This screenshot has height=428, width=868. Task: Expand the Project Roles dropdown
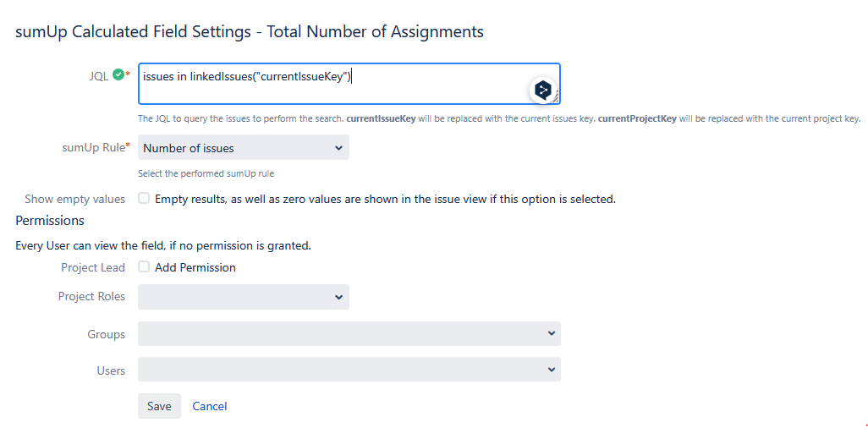(244, 297)
